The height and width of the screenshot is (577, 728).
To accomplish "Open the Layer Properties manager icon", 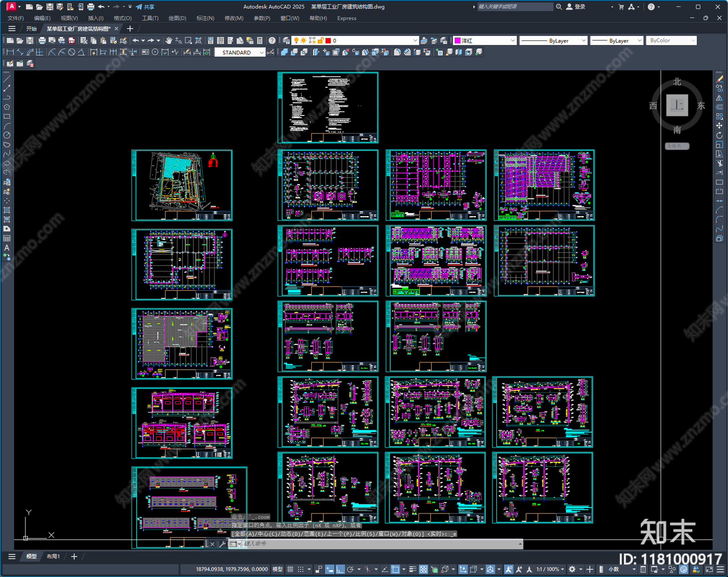I will (x=286, y=40).
